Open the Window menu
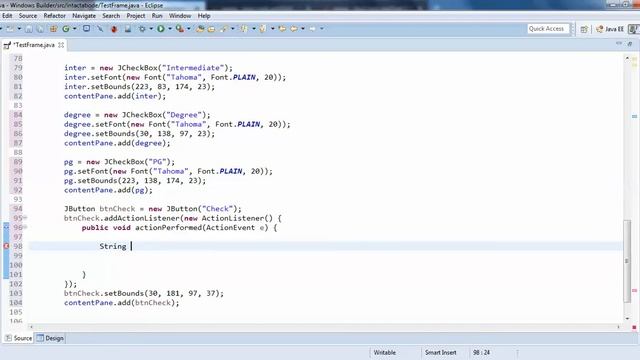 (x=180, y=16)
